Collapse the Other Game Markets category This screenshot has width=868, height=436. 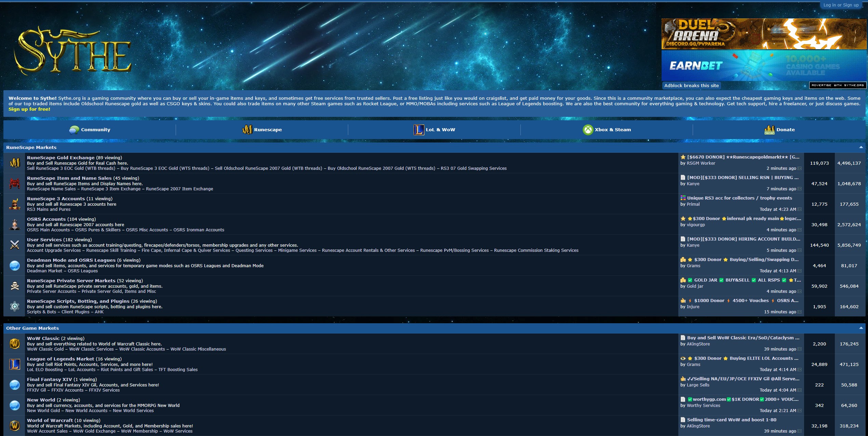[x=861, y=328]
